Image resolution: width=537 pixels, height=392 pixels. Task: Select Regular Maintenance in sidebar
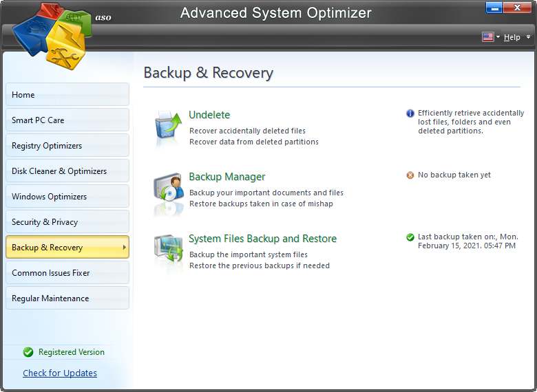(x=67, y=298)
